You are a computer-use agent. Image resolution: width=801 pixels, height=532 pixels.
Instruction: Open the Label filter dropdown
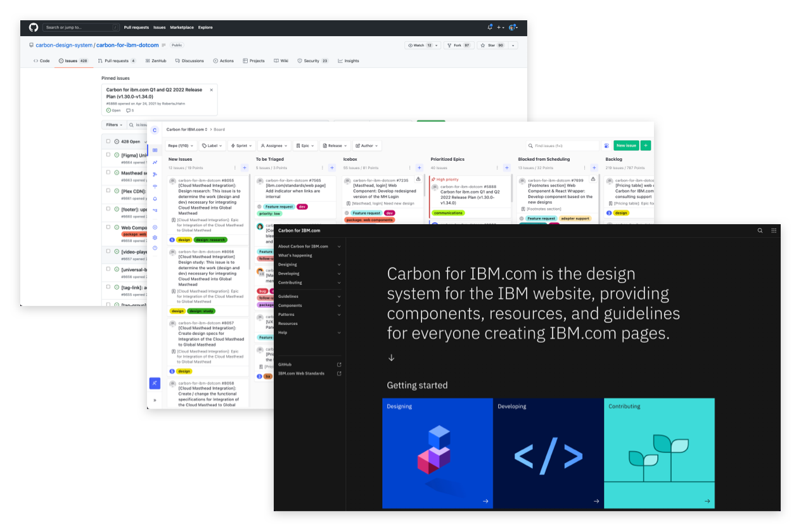[x=212, y=146]
